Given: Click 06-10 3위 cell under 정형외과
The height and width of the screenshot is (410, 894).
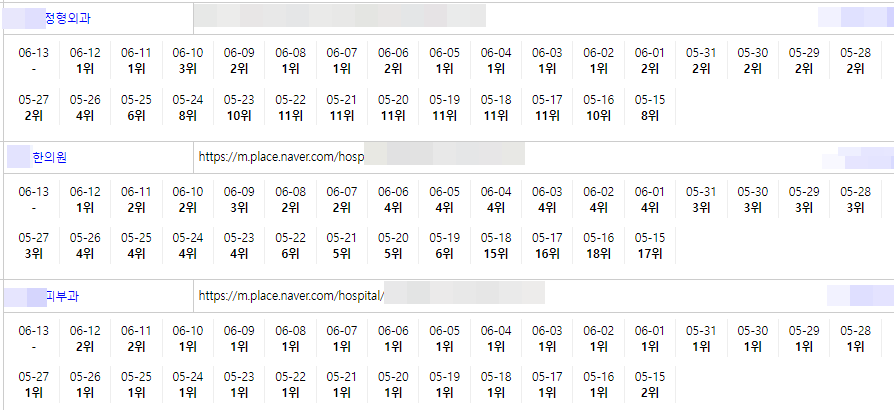Looking at the screenshot, I should [x=188, y=61].
